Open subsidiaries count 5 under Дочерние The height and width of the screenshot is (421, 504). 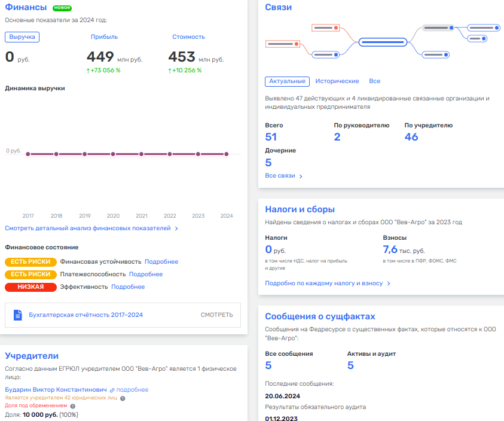click(x=268, y=163)
